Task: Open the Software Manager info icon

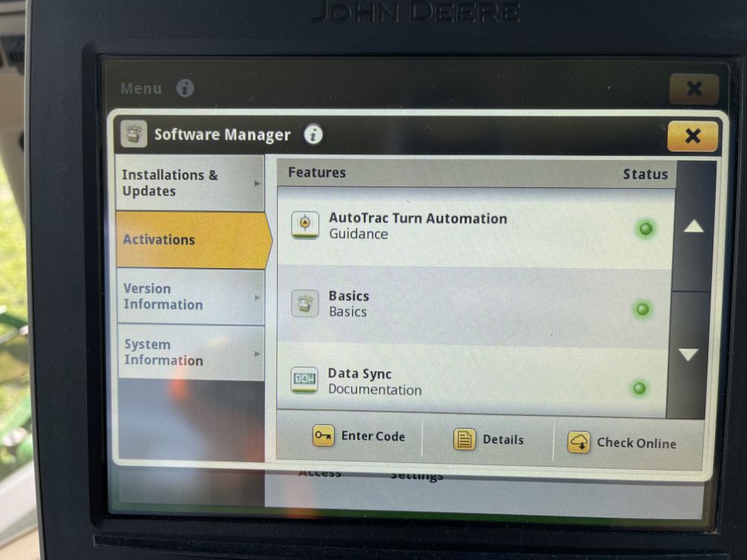Action: [313, 134]
